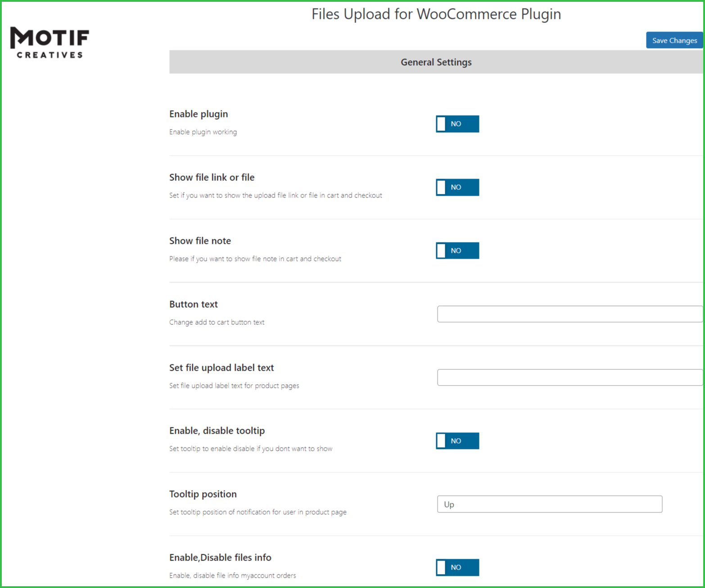The width and height of the screenshot is (705, 588).
Task: Click the 'Button text' label
Action: coord(194,304)
